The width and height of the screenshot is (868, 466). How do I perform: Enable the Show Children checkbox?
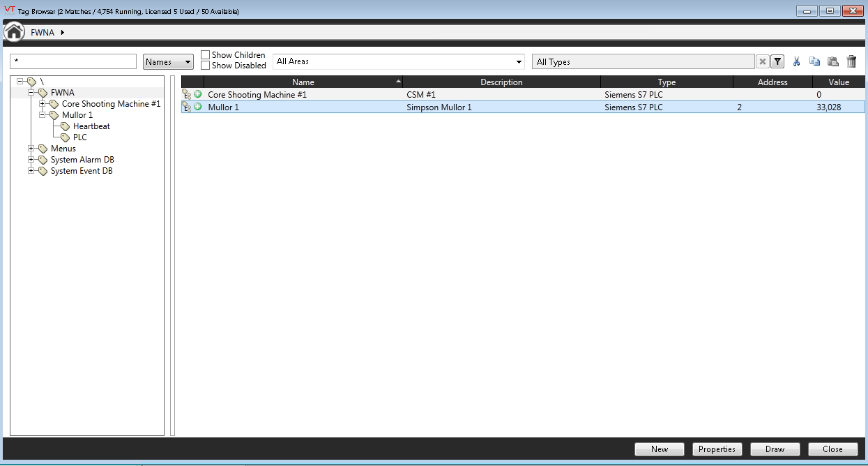(206, 55)
